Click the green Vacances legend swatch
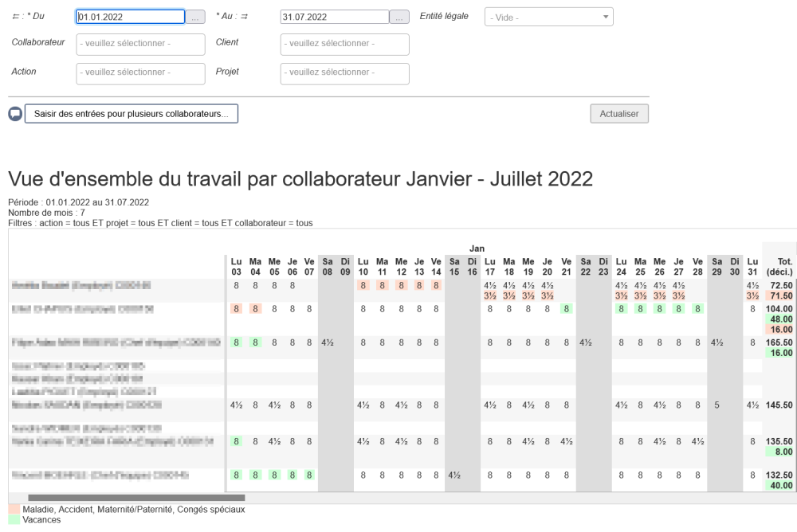Viewport: 797px width, 532px height. (14, 519)
